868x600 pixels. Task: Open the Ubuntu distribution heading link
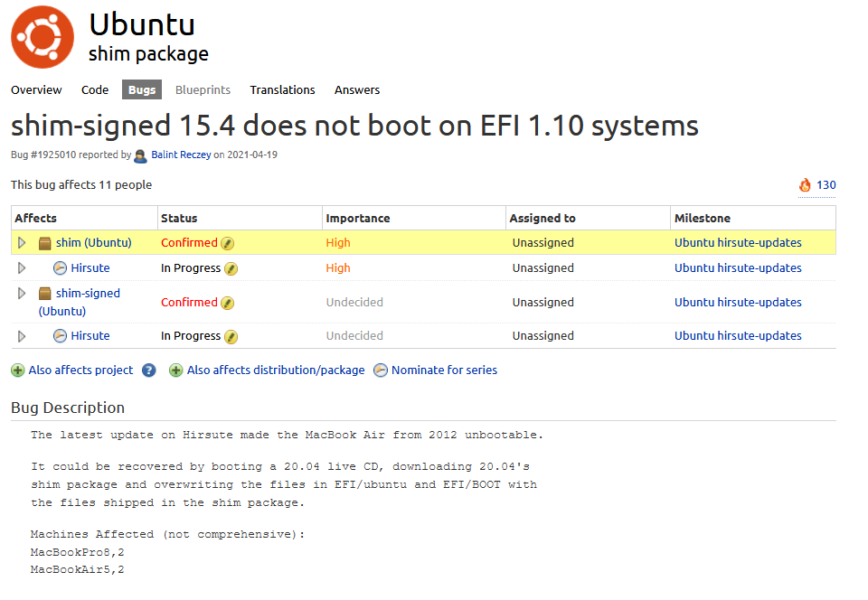(x=142, y=24)
